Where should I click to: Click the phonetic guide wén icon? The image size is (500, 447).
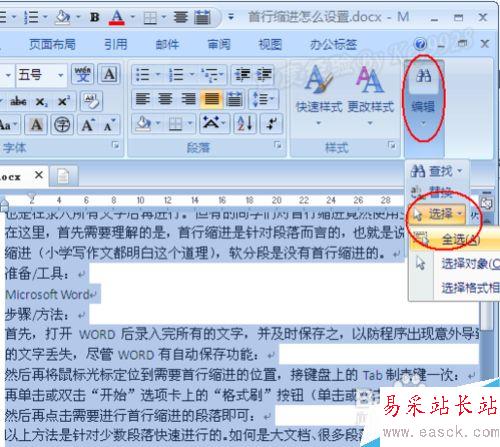[x=83, y=75]
